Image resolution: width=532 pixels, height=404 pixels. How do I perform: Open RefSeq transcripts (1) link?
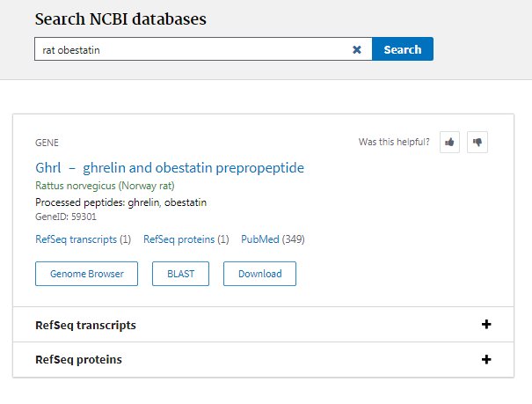[x=83, y=239]
